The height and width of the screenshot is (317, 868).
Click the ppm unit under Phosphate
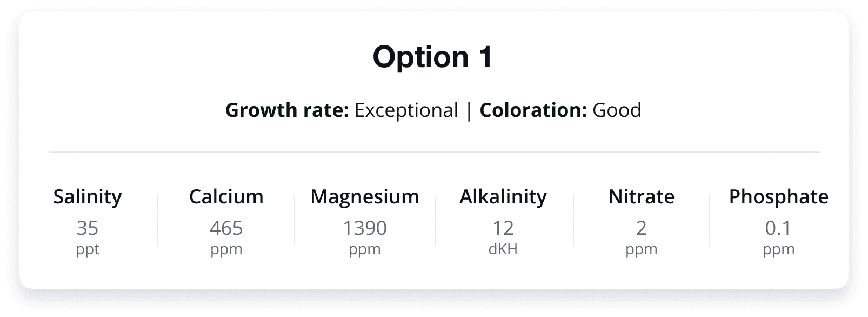point(778,249)
